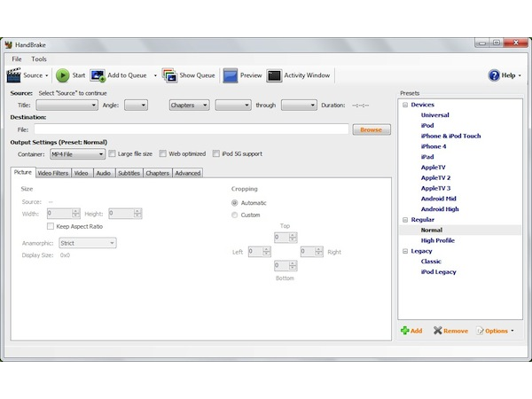
Task: Click the Browse button
Action: pos(372,129)
